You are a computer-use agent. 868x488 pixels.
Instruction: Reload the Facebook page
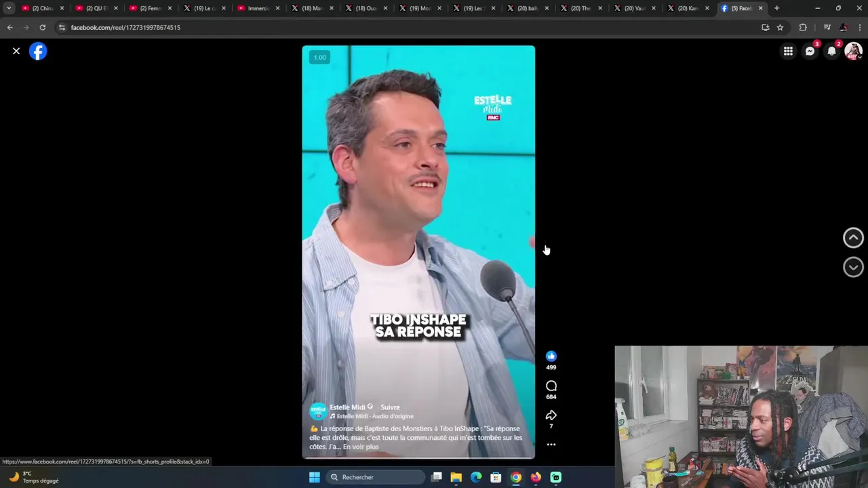[x=42, y=27]
